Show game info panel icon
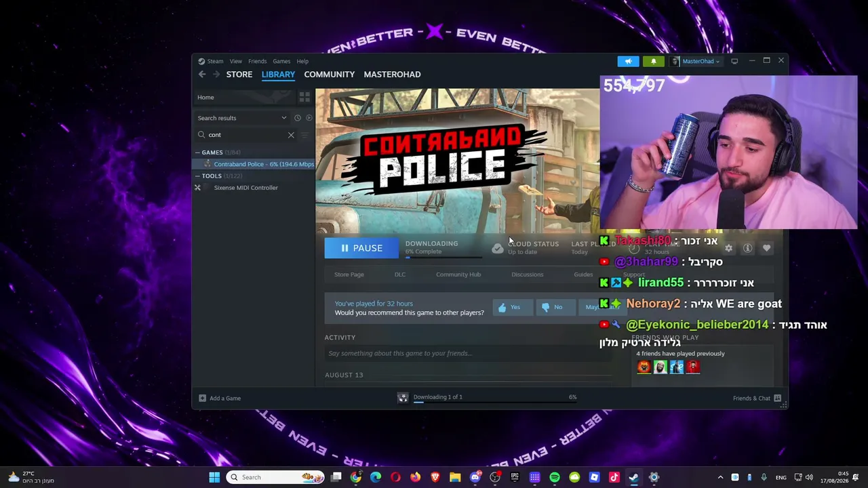The image size is (868, 488). pyautogui.click(x=747, y=248)
